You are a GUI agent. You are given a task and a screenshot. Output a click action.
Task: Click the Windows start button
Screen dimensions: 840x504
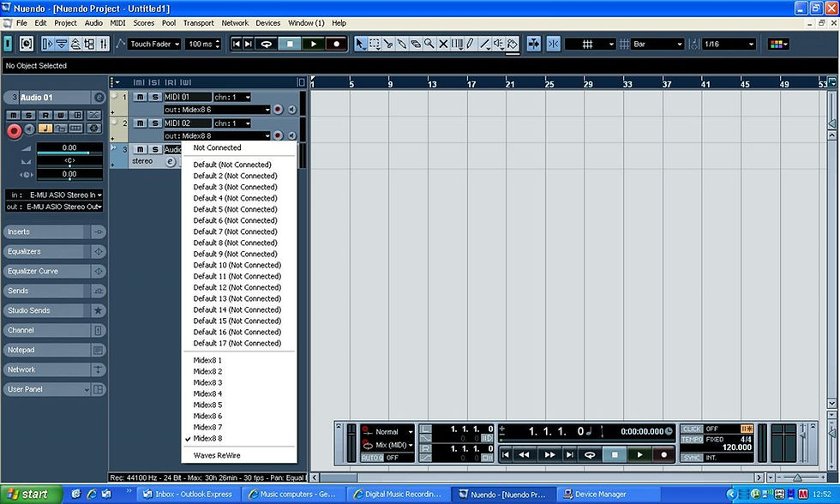click(30, 495)
